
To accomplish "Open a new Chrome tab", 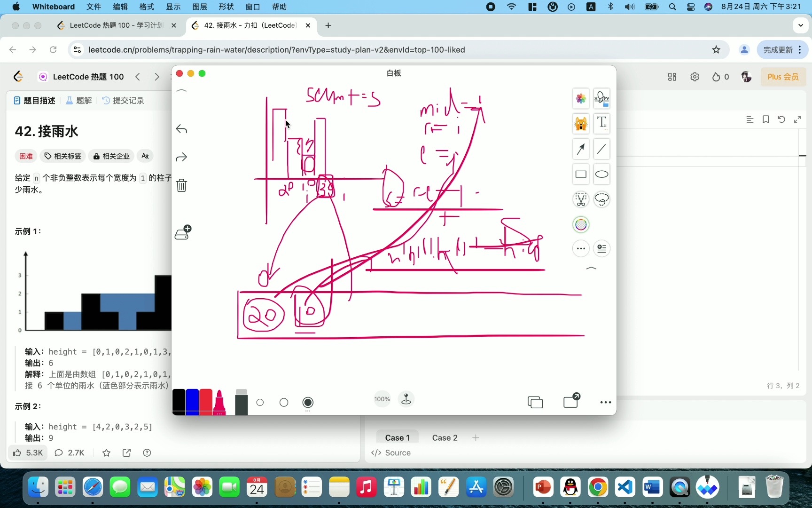I will (x=328, y=25).
